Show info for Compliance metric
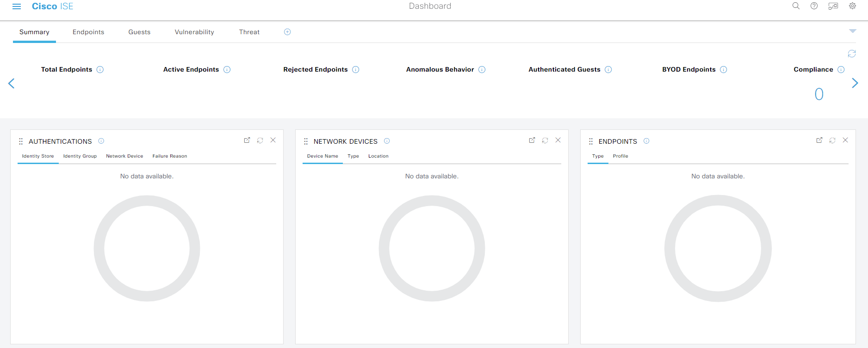The width and height of the screenshot is (868, 348). click(x=841, y=69)
